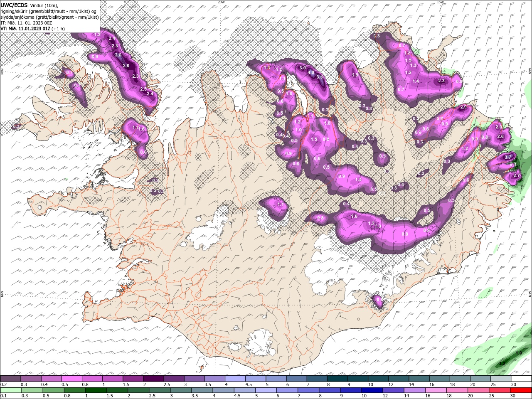Pick the dark teal 8 swatch on the upper scale
Screen dimensions: 532x399
point(337,379)
